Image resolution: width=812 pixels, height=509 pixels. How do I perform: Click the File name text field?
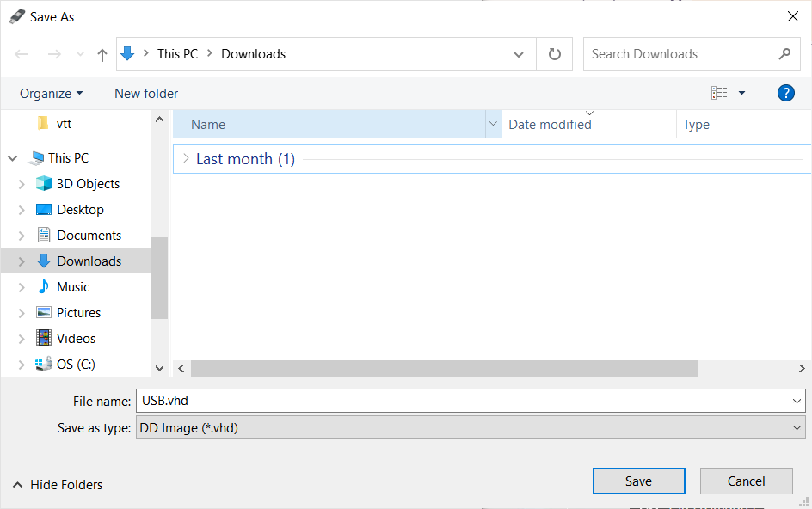[464, 400]
